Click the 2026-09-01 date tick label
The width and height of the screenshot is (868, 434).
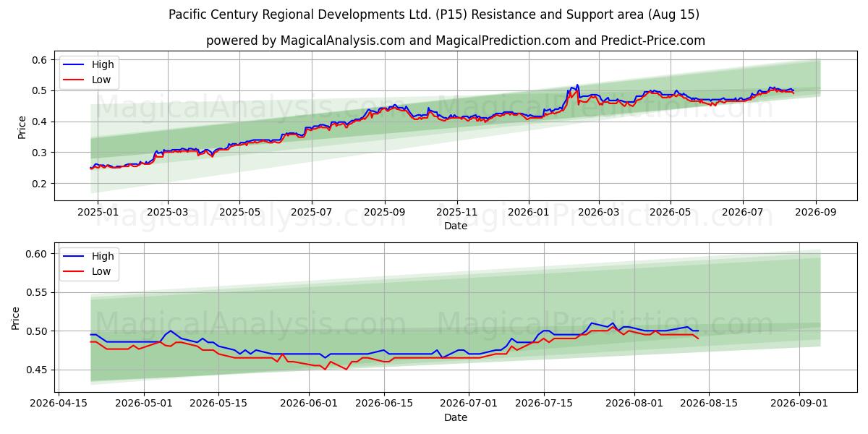pos(799,404)
